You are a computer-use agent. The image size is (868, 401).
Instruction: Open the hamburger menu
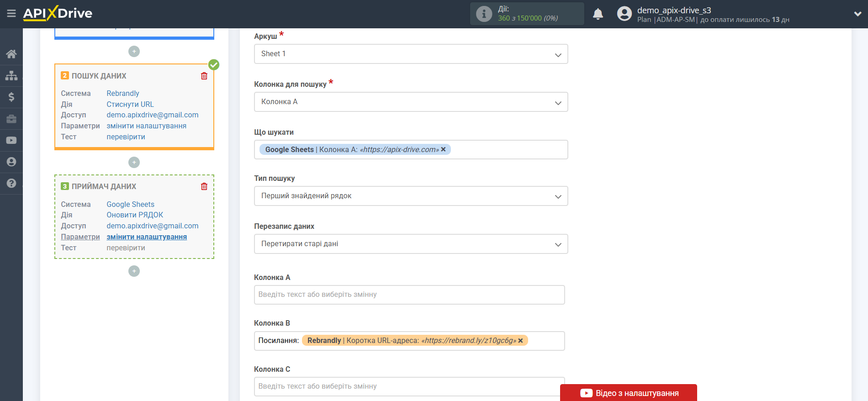tap(11, 14)
